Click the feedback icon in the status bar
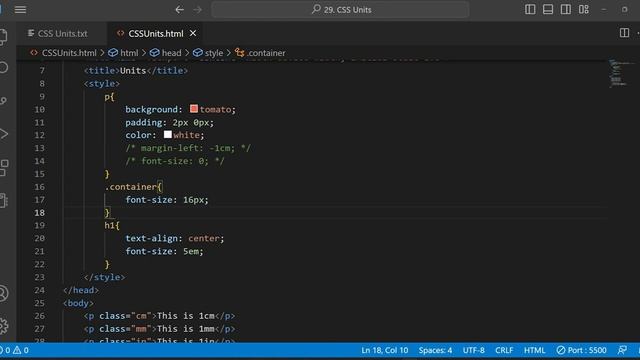Image resolution: width=640 pixels, height=360 pixels. pos(622,350)
